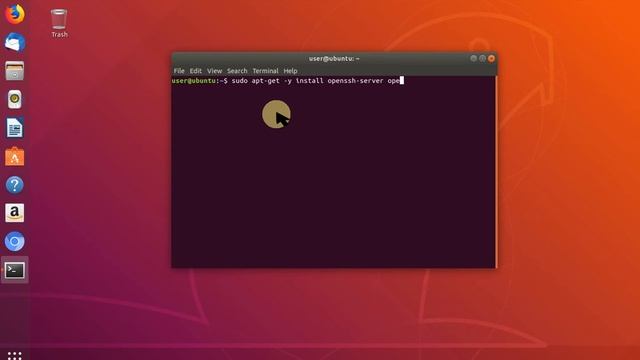Open the Help menu in Terminal
Screen dimensions: 640x360
[291, 71]
